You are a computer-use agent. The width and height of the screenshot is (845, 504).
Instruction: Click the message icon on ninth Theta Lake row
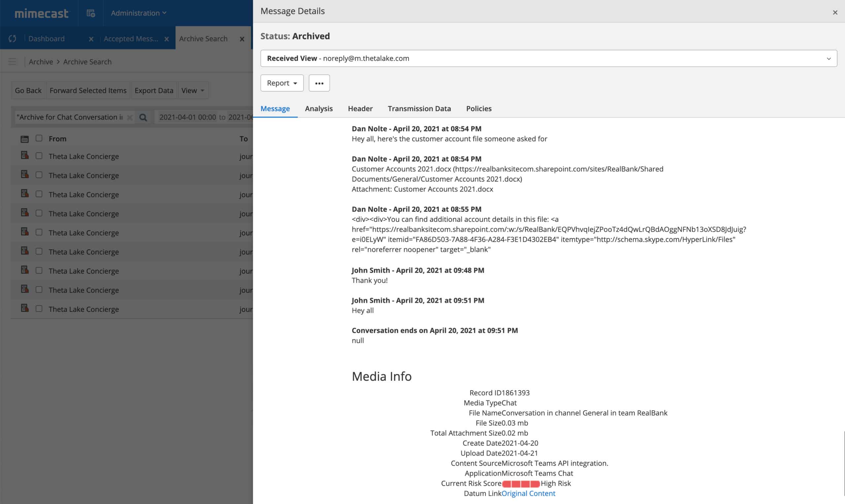click(x=24, y=308)
